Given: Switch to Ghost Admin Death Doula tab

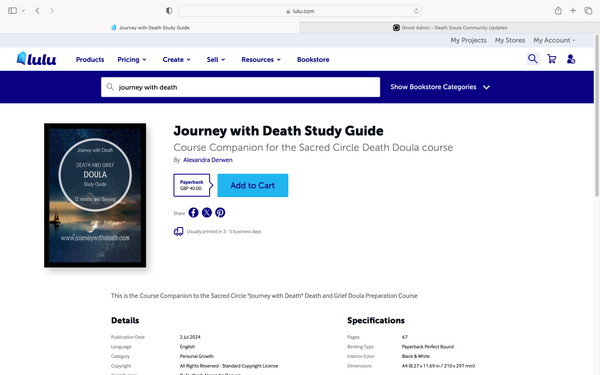Looking at the screenshot, I should click(450, 28).
